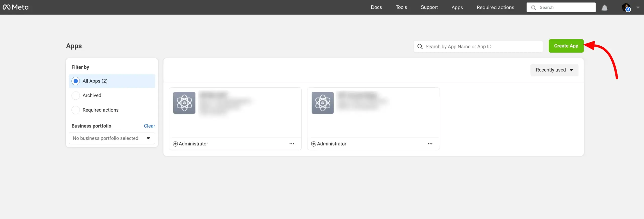Open the more options menu on first app card

point(292,144)
